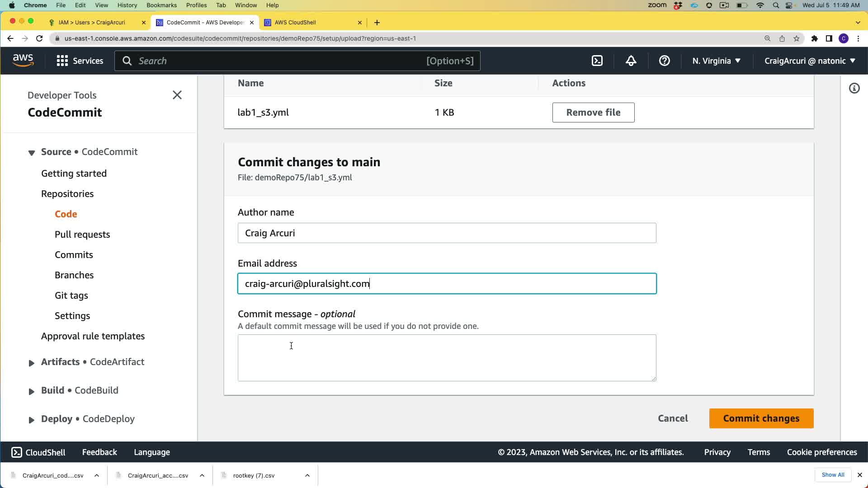Open CloudShell icon in AWS top bar
Screen dimensions: 868x488
click(x=597, y=61)
